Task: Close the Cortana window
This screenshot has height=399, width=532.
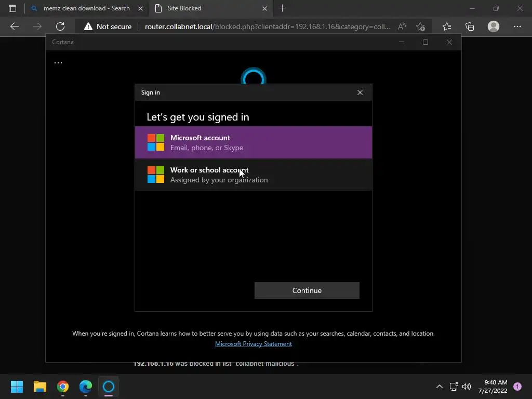Action: point(449,42)
